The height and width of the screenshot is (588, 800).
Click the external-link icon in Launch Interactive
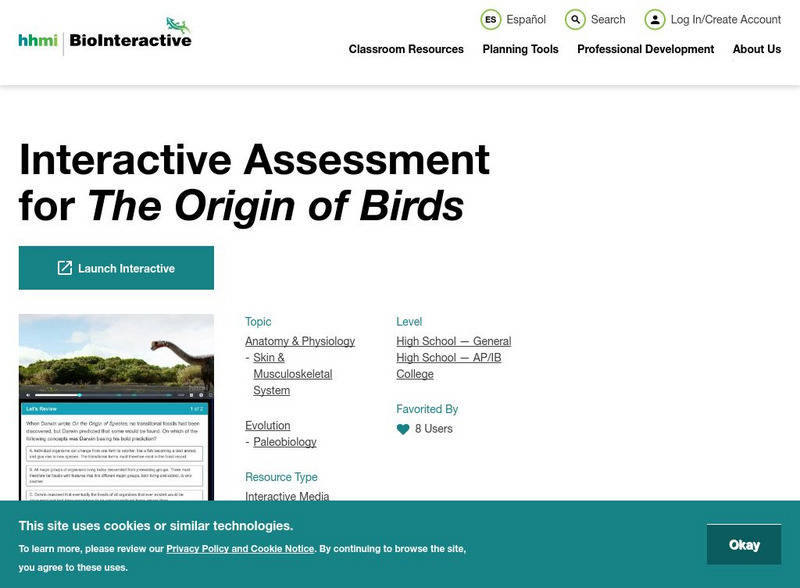(65, 268)
